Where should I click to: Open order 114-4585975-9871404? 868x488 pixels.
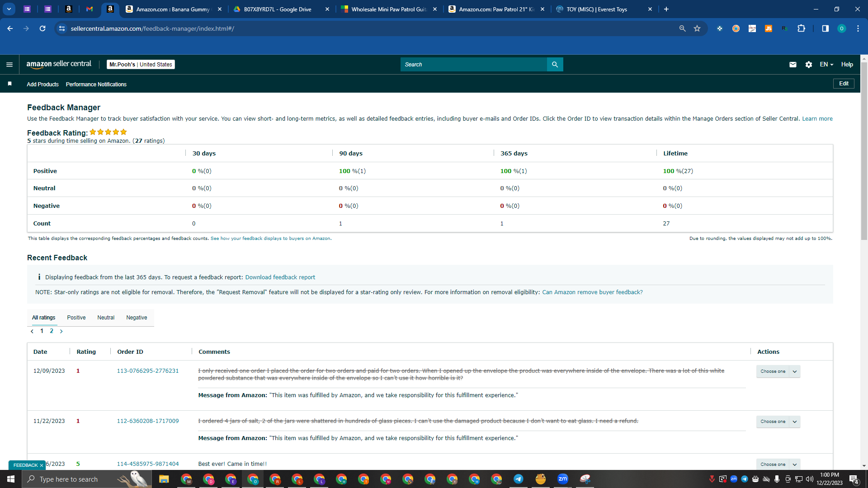click(x=148, y=464)
